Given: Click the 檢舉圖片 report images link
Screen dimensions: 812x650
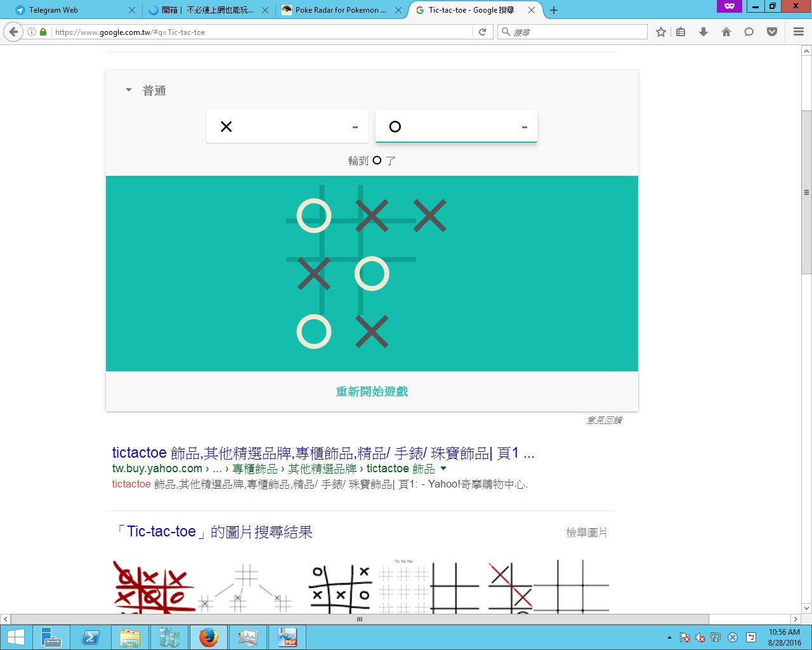Looking at the screenshot, I should pyautogui.click(x=587, y=533).
